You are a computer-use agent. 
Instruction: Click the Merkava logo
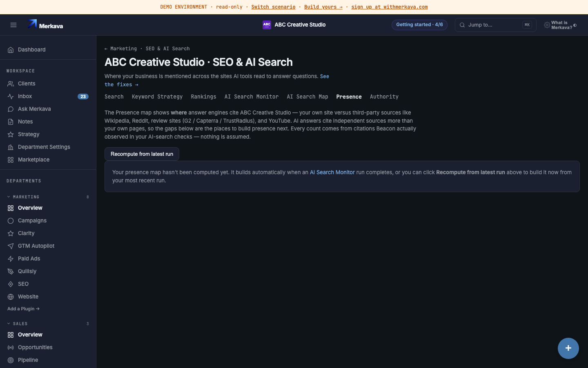coord(45,25)
